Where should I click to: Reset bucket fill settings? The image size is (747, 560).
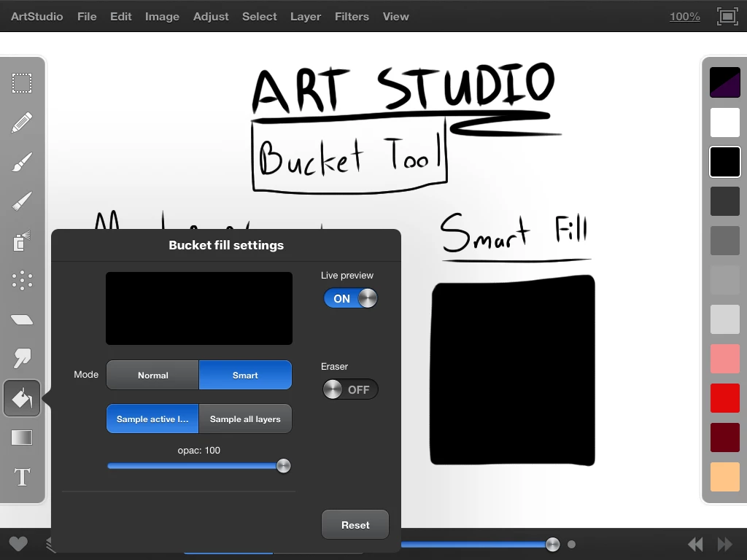(x=355, y=525)
